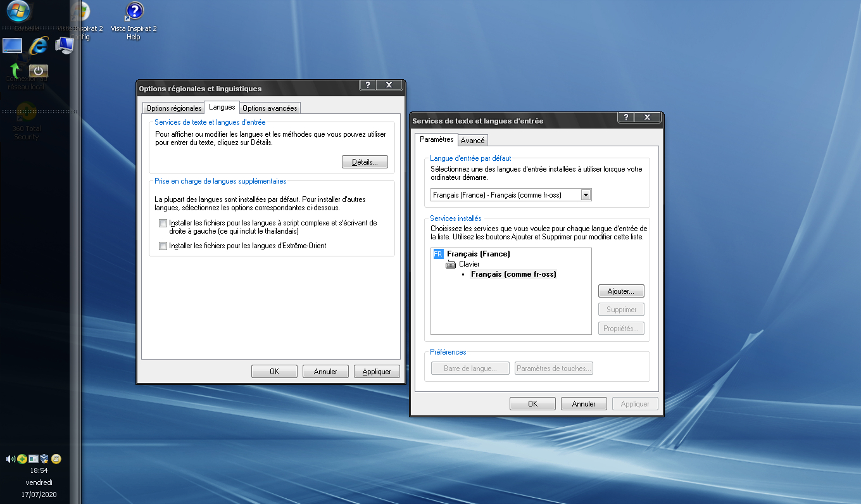This screenshot has width=861, height=504.
Task: Select Français (France) in installed services tree
Action: [478, 254]
